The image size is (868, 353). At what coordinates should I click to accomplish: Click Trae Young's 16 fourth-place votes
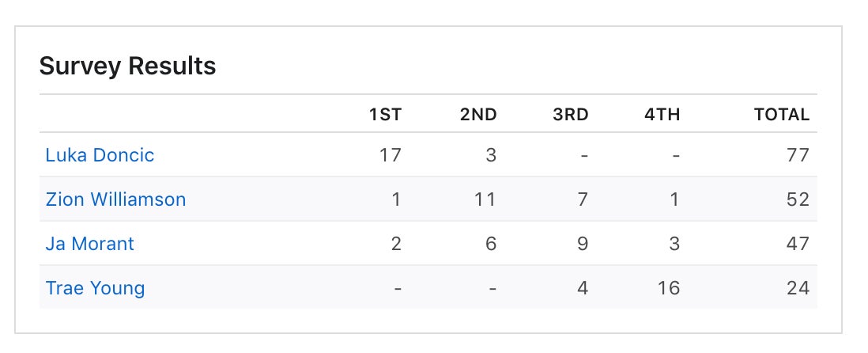click(669, 287)
